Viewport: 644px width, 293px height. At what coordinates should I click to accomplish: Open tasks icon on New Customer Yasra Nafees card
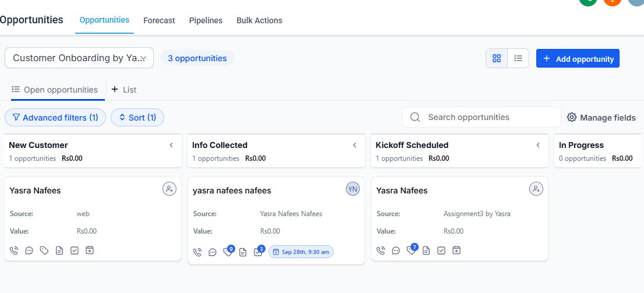pyautogui.click(x=75, y=250)
